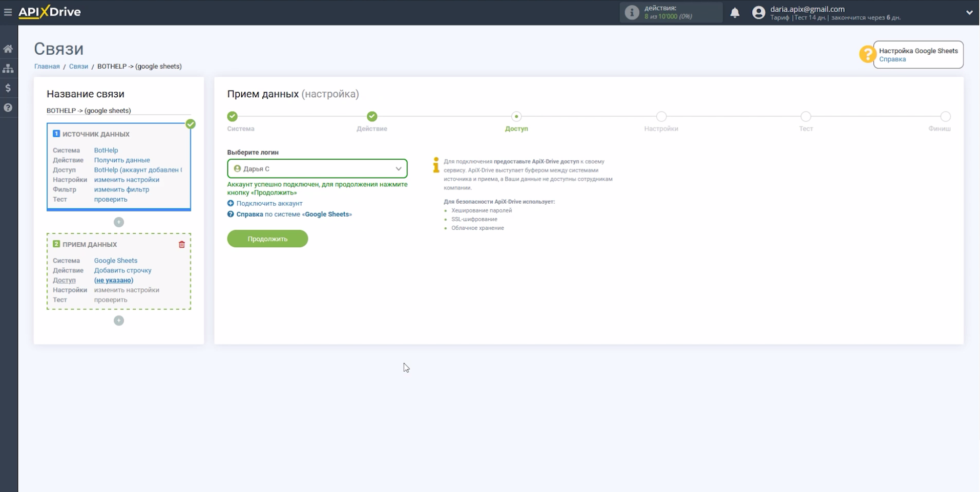Open the hamburger menu icon
Viewport: 980px width, 492px height.
[x=8, y=12]
